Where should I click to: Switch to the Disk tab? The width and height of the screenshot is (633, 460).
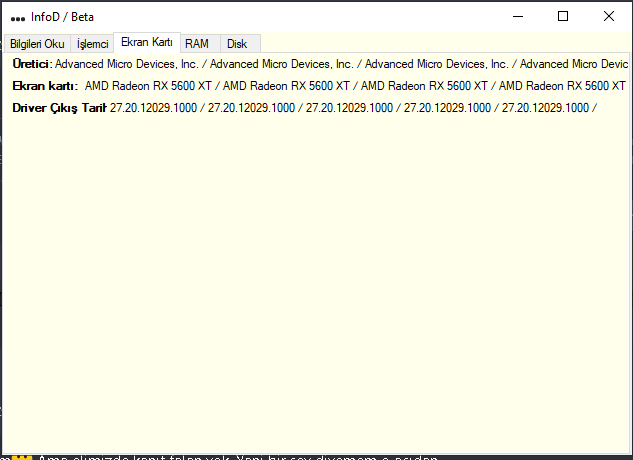click(x=240, y=44)
